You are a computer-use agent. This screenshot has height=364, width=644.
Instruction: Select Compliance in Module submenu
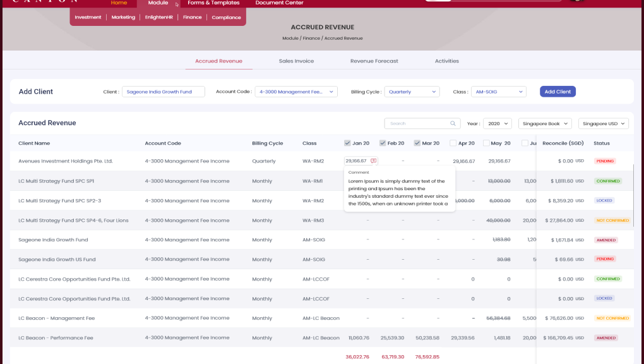[x=226, y=17]
